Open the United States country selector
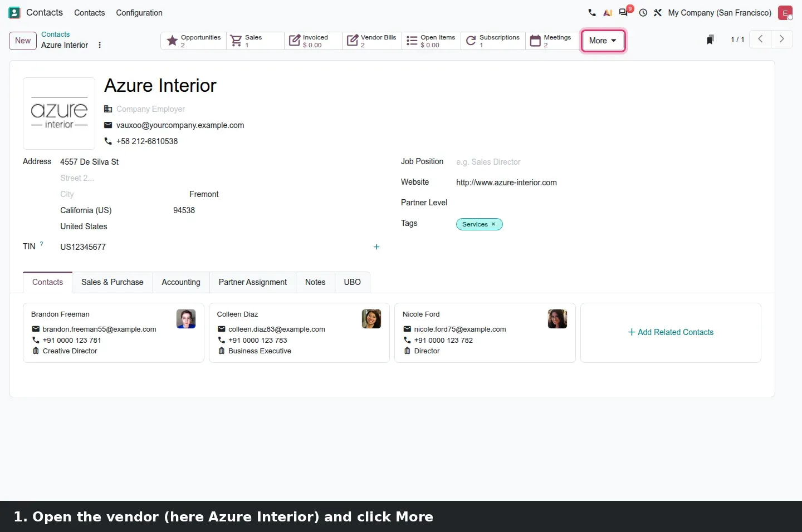The image size is (802, 532). point(219,226)
